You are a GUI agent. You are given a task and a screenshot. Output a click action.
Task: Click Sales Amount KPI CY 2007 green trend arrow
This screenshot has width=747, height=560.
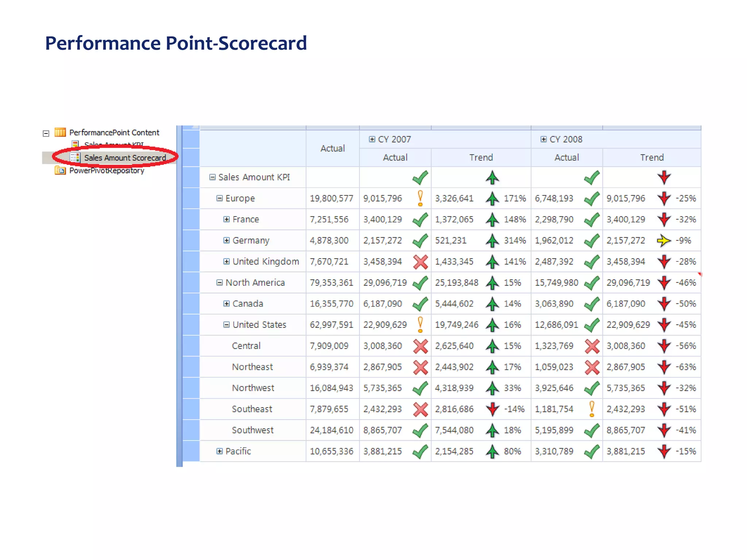(x=492, y=178)
